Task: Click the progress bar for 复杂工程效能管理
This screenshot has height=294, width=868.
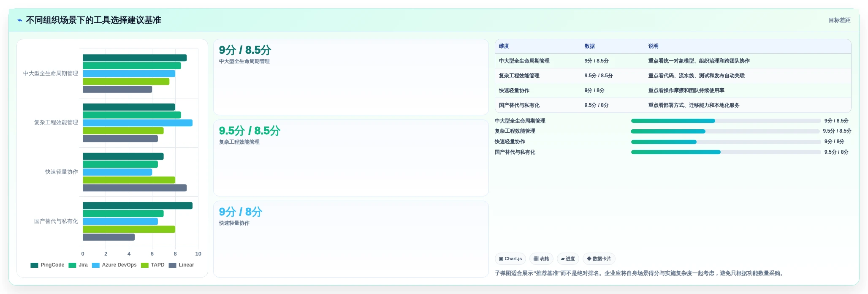Action: coord(725,131)
